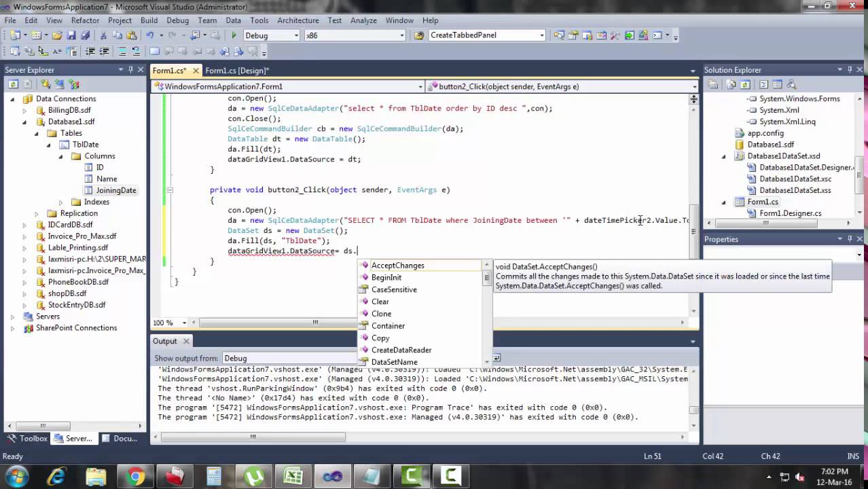Select shopDB.sdf in Server Explorer
The image size is (868, 489).
click(67, 293)
